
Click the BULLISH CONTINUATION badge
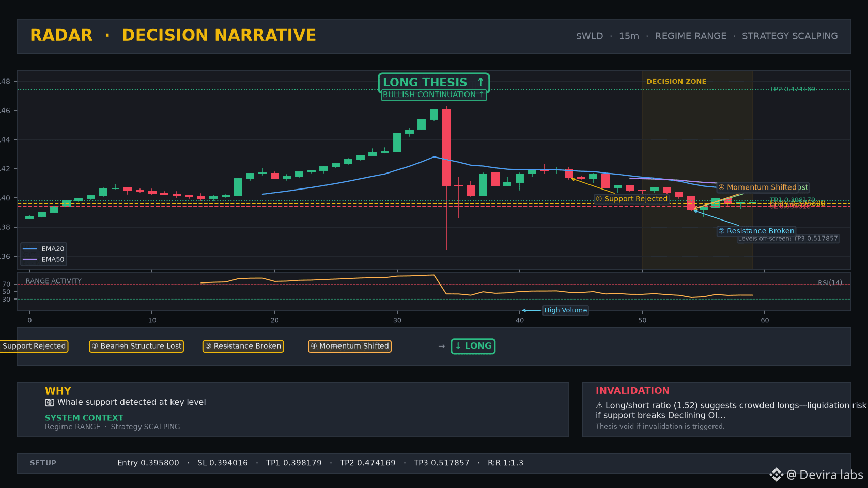click(433, 95)
